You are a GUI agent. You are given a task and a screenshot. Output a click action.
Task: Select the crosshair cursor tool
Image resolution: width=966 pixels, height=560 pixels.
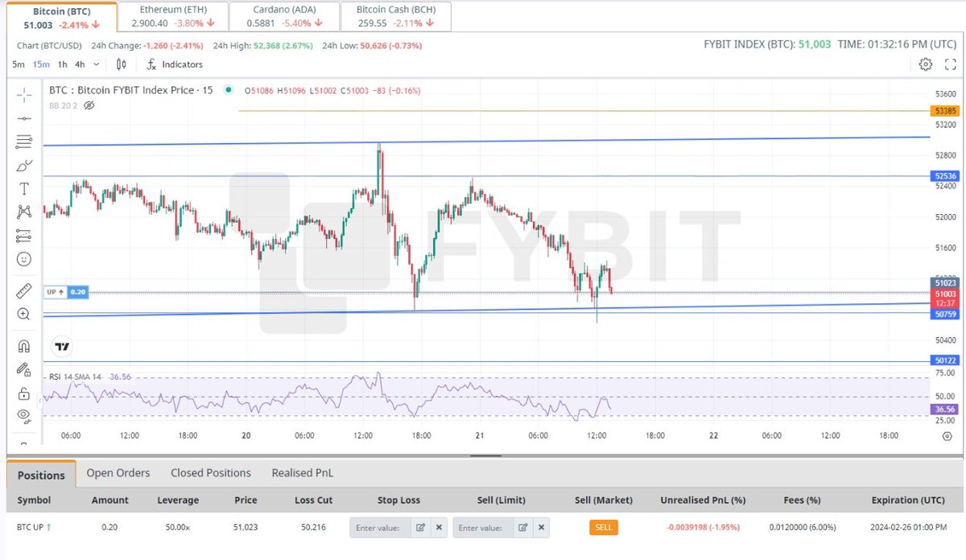[24, 95]
